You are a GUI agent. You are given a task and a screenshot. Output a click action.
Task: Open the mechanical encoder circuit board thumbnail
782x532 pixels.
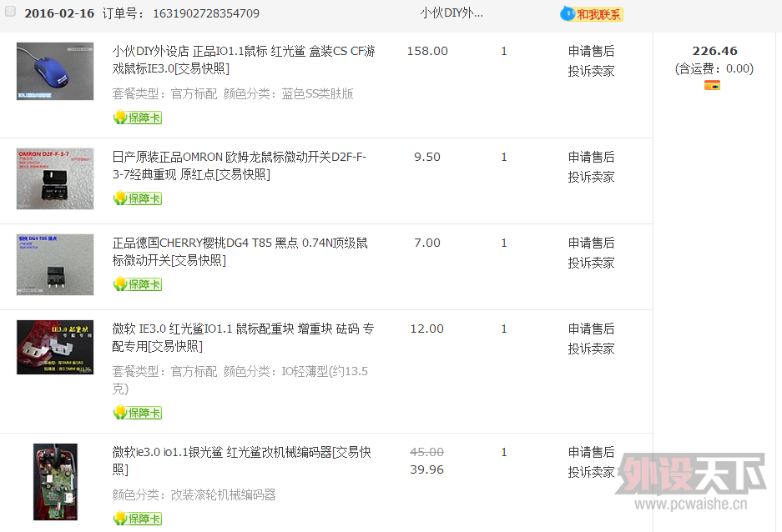click(x=55, y=482)
